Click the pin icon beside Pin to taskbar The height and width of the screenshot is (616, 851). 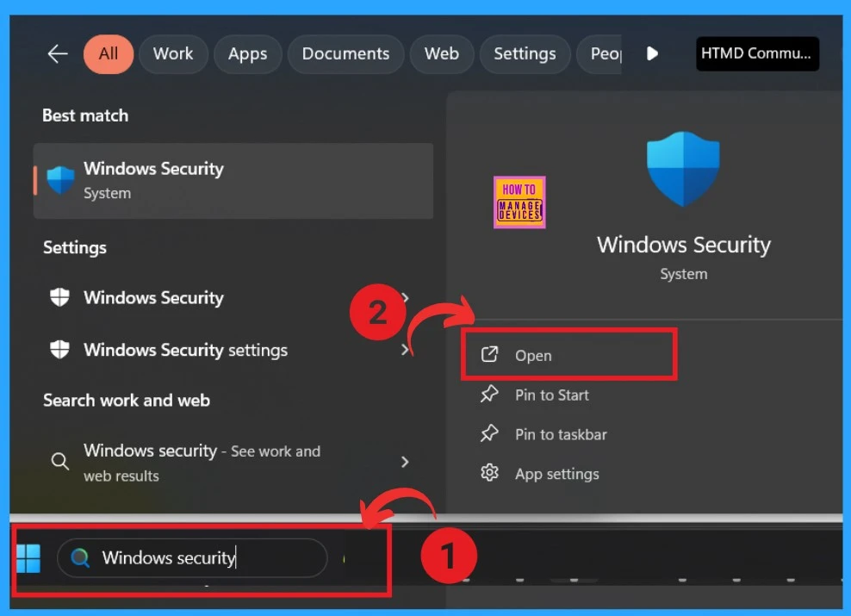[x=489, y=433]
